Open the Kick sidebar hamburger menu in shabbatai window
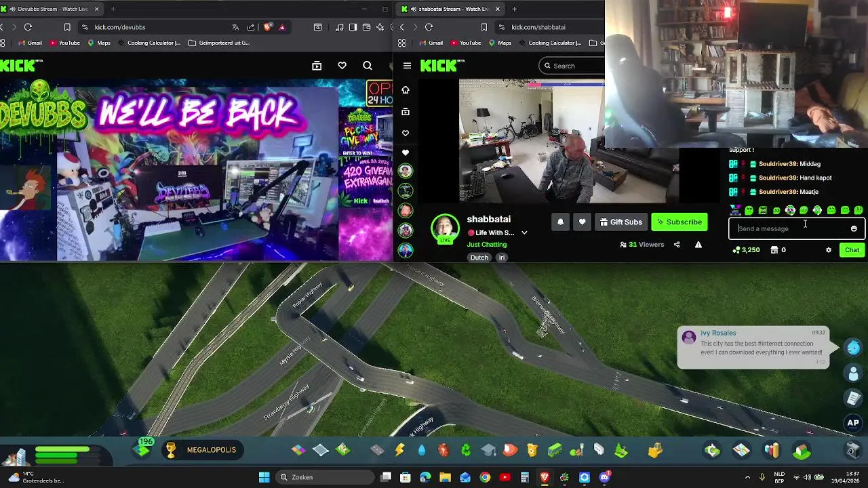 tap(407, 66)
